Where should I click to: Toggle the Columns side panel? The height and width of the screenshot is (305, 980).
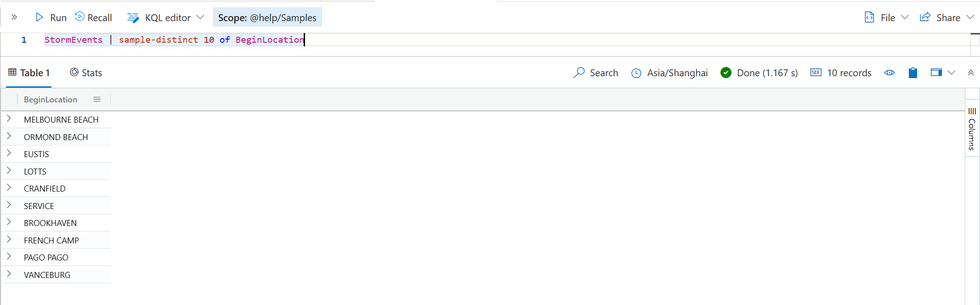pos(972,128)
